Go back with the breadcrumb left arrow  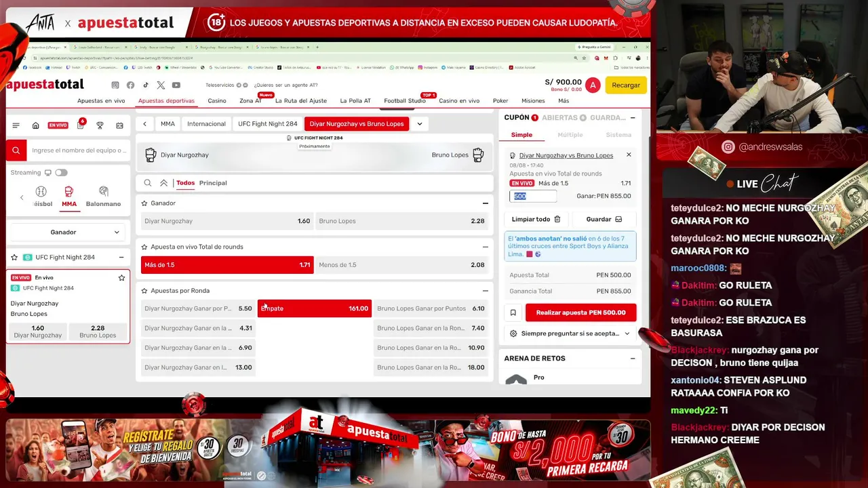(x=145, y=124)
